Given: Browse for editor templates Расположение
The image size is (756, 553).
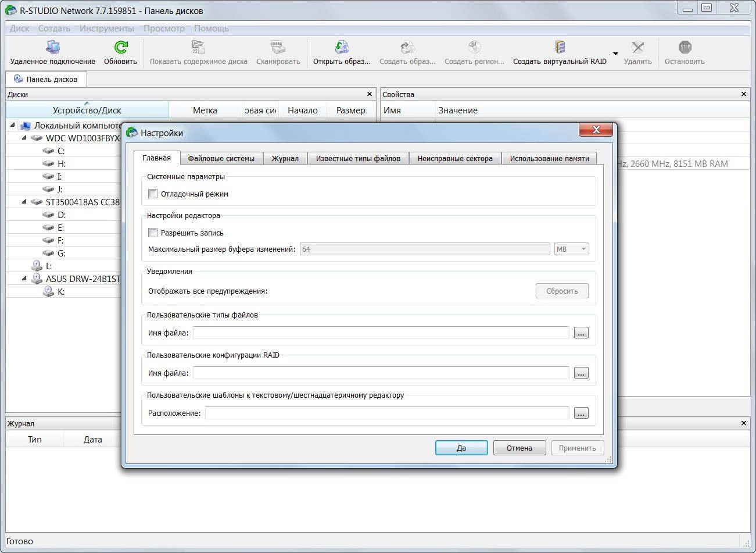Looking at the screenshot, I should tap(581, 413).
